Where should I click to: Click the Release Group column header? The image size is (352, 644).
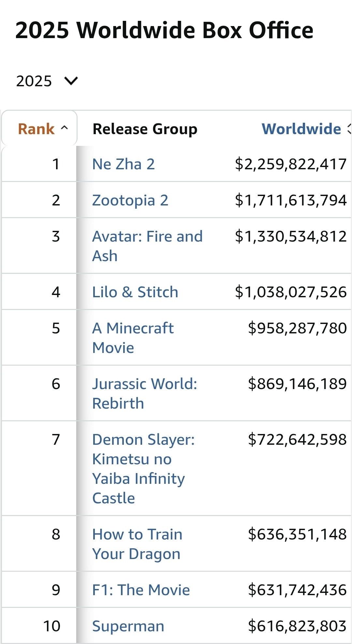point(145,129)
